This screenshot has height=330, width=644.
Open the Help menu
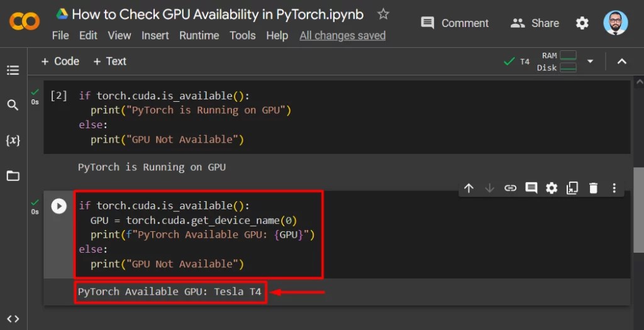[277, 36]
